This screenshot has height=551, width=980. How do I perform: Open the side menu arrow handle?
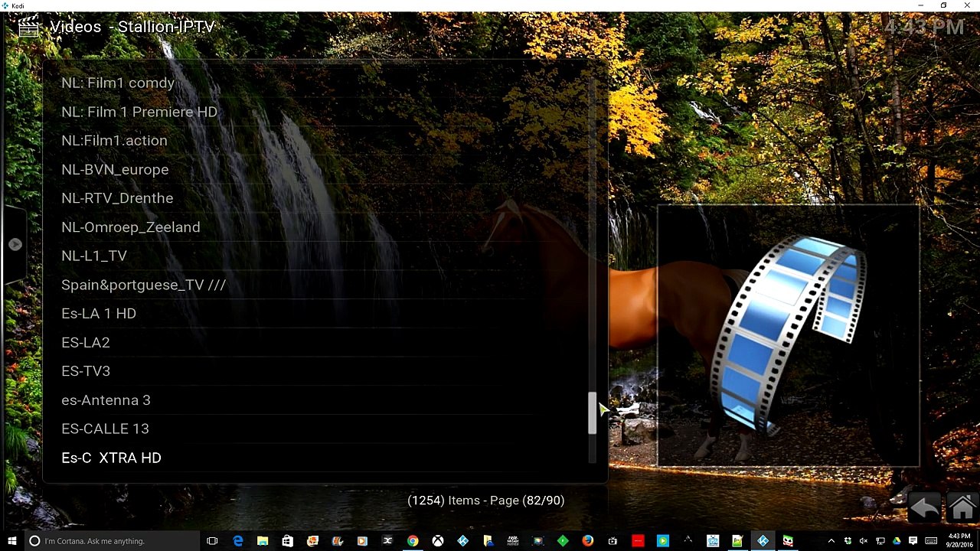click(15, 244)
